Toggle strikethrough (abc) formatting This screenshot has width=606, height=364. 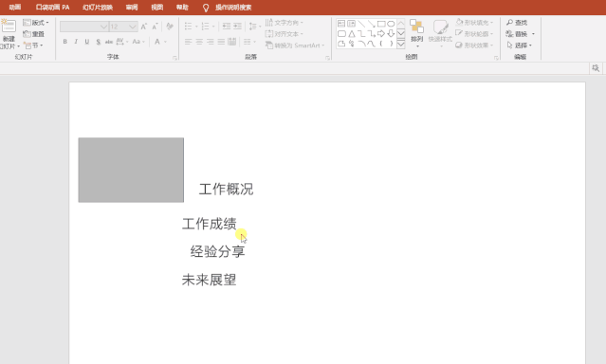109,42
